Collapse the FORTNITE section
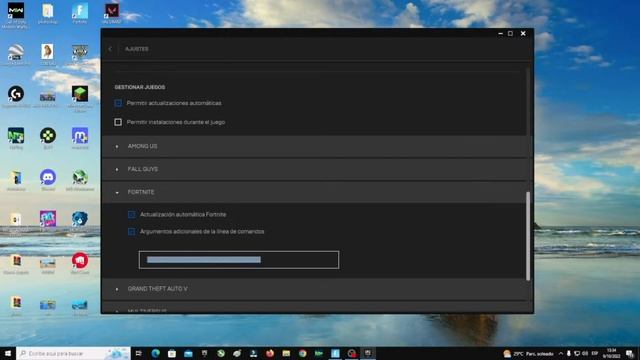The height and width of the screenshot is (360, 640). tap(314, 192)
